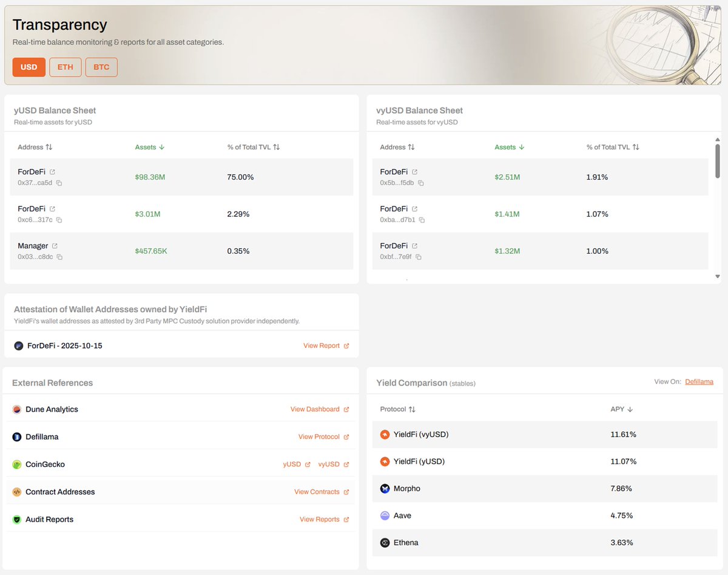Open Defillama link in Yield Comparison
The image size is (728, 575).
point(699,382)
